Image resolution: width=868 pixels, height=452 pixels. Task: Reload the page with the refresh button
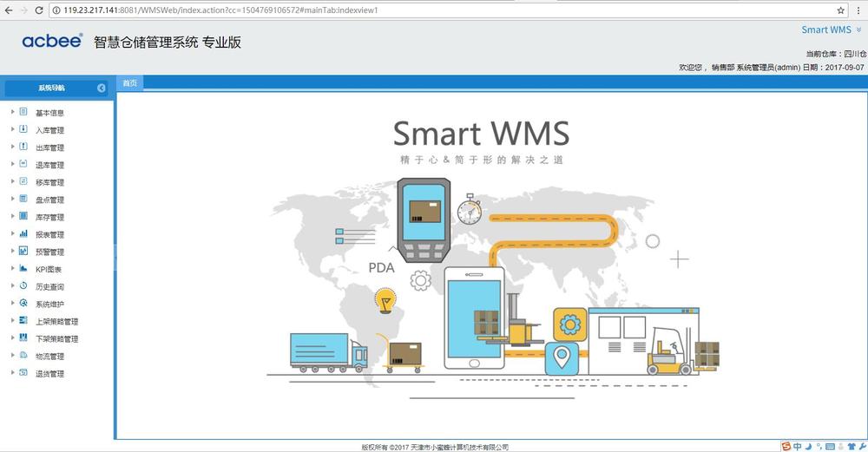[39, 10]
